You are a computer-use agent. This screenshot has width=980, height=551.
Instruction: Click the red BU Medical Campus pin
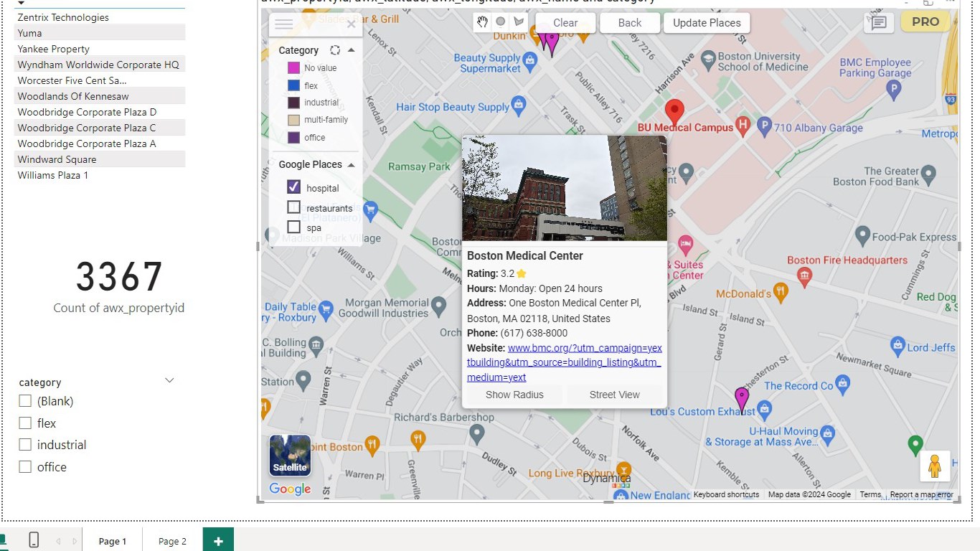click(x=674, y=113)
